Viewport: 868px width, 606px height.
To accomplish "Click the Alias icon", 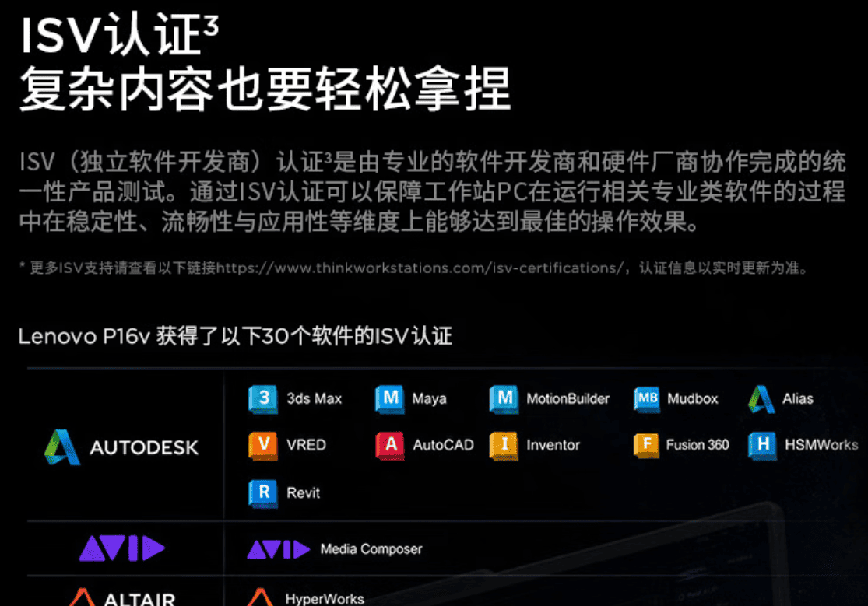I will click(761, 399).
